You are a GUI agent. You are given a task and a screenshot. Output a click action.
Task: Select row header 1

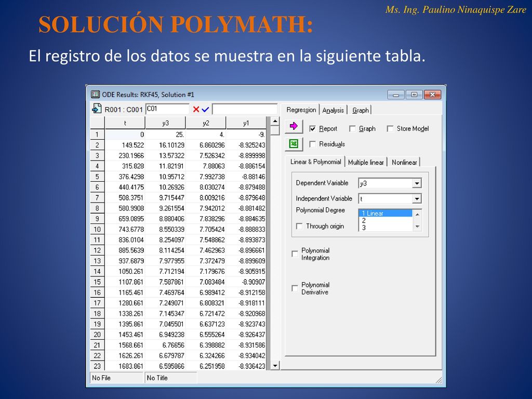coord(97,135)
